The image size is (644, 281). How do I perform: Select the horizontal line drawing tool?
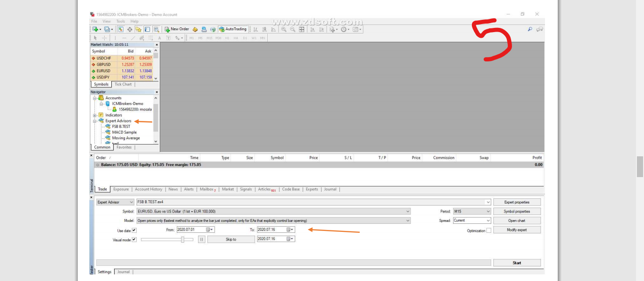click(124, 38)
